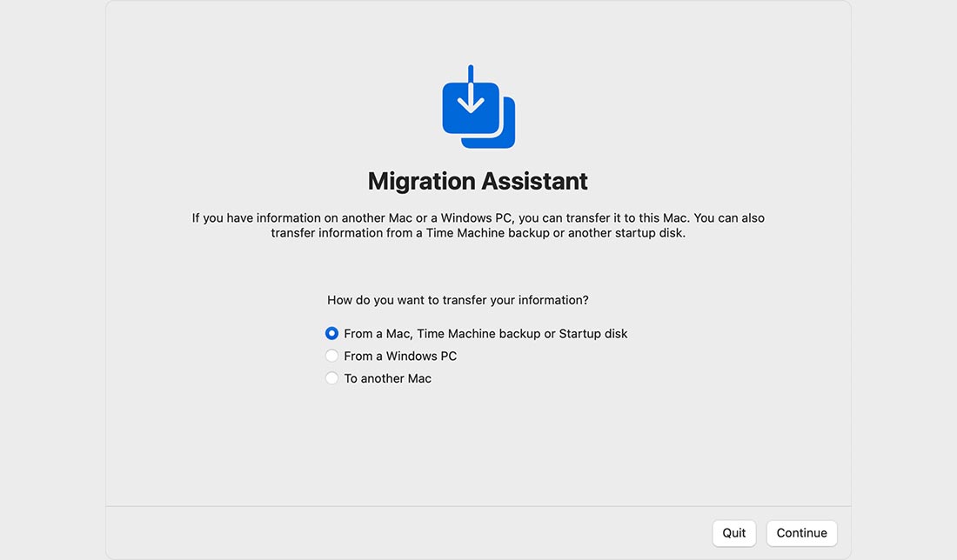Click the question "How do you want to transfer your information?"
The width and height of the screenshot is (957, 560).
pyautogui.click(x=458, y=299)
